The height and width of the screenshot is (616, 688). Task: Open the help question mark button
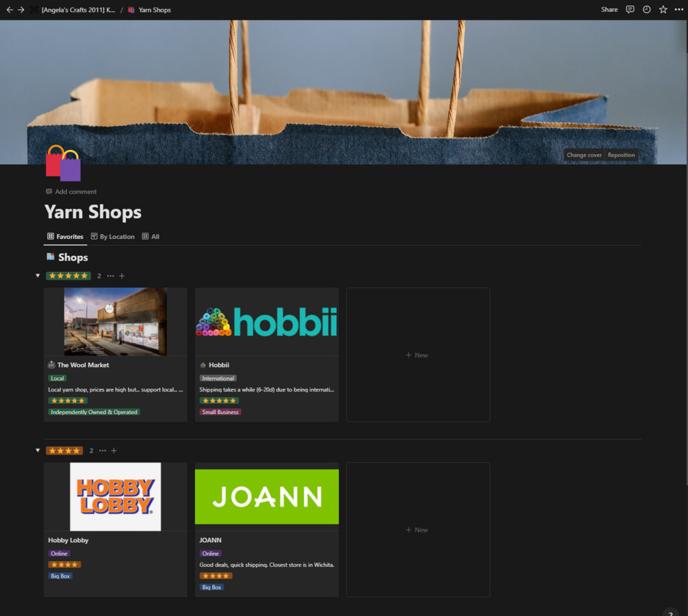[x=670, y=613]
